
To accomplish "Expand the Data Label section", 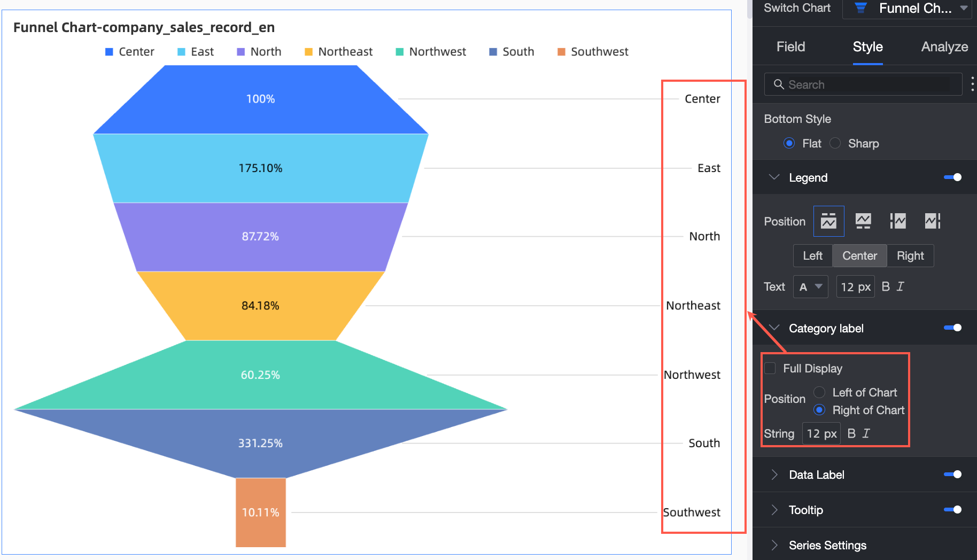I will point(774,475).
